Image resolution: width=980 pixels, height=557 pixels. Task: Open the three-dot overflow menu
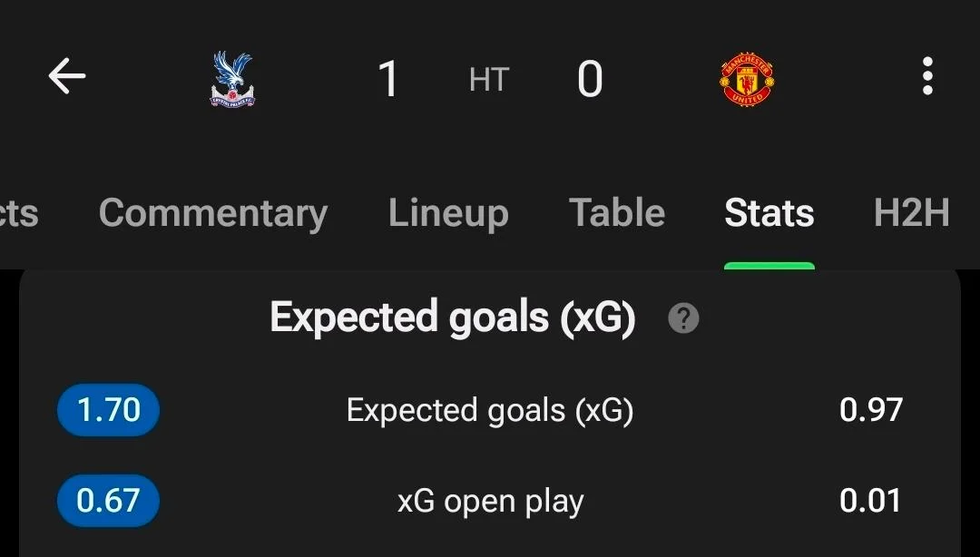pyautogui.click(x=926, y=77)
